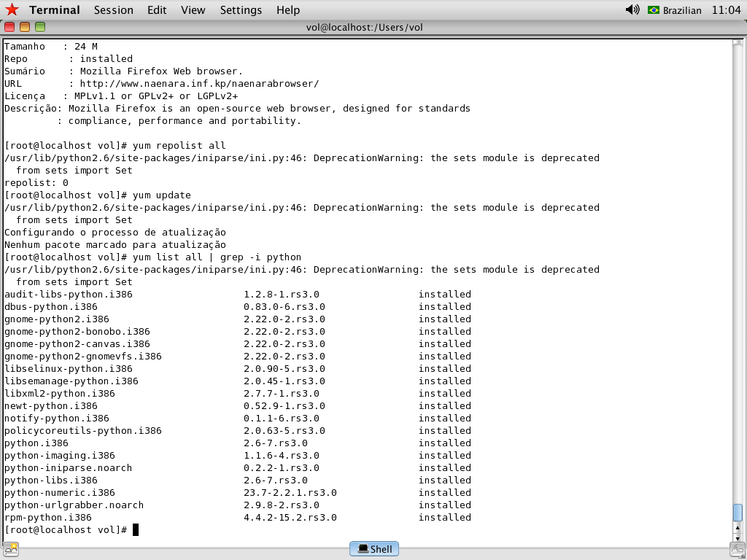
Task: Click the python-imaging.i386 package name
Action: [x=60, y=455]
